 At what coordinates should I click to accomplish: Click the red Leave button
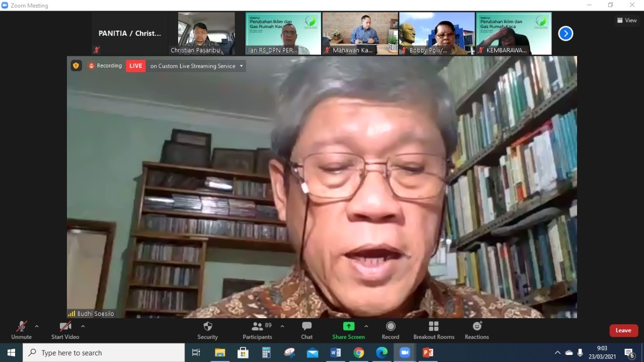coord(623,330)
